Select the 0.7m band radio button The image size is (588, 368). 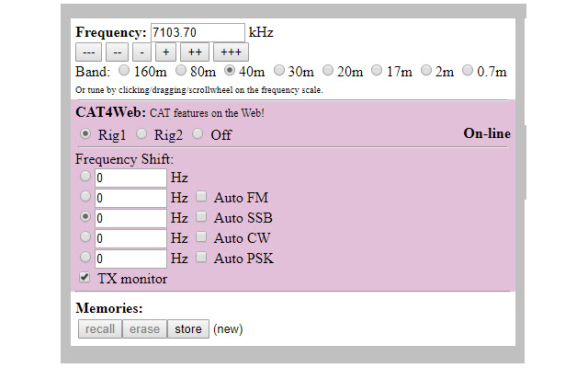tap(468, 70)
